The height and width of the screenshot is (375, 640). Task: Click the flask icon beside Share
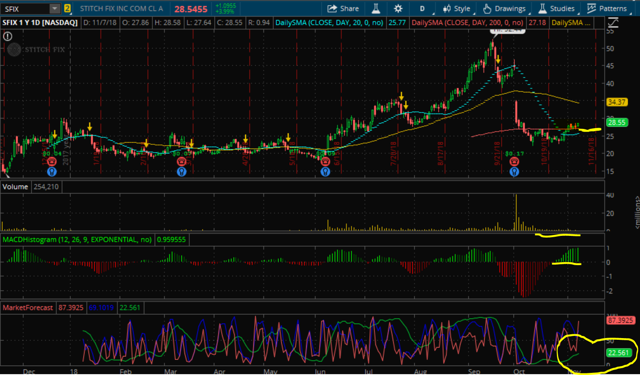point(376,9)
